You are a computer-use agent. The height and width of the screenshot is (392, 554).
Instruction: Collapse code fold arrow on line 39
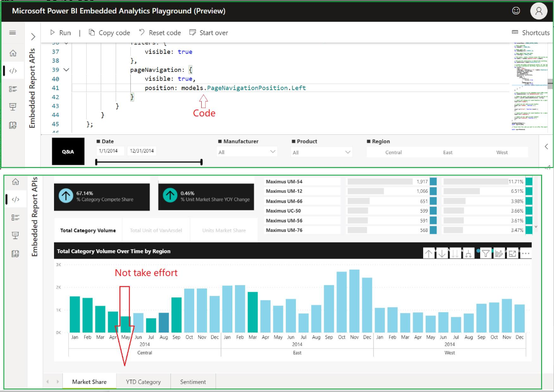[66, 70]
